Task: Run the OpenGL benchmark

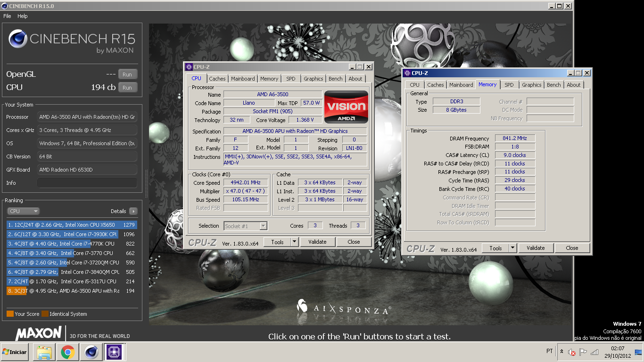Action: (127, 74)
